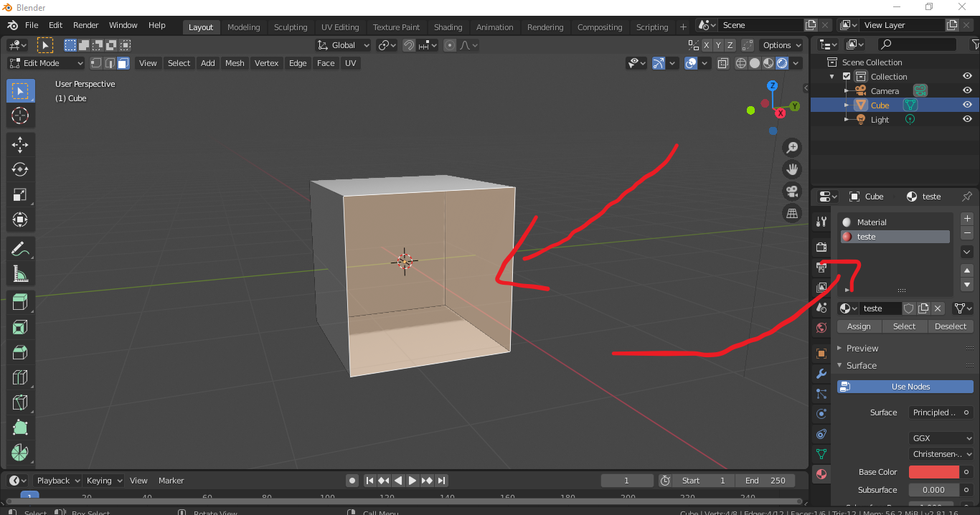The image size is (980, 515).
Task: Activate the Move tool in the toolbar
Action: tap(20, 144)
